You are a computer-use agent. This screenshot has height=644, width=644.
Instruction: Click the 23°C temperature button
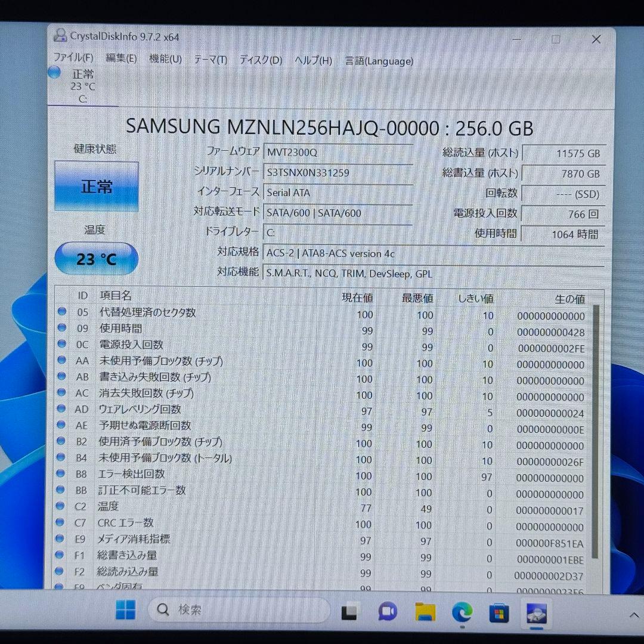(x=96, y=259)
